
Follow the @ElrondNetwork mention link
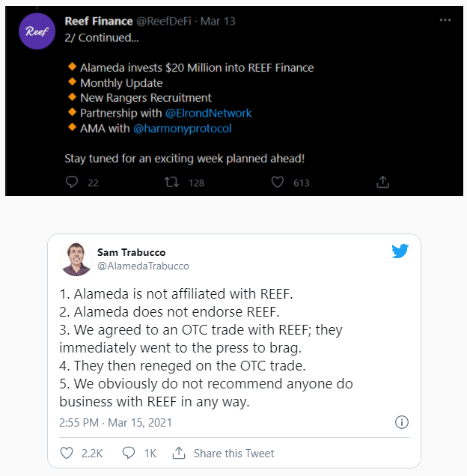[207, 113]
